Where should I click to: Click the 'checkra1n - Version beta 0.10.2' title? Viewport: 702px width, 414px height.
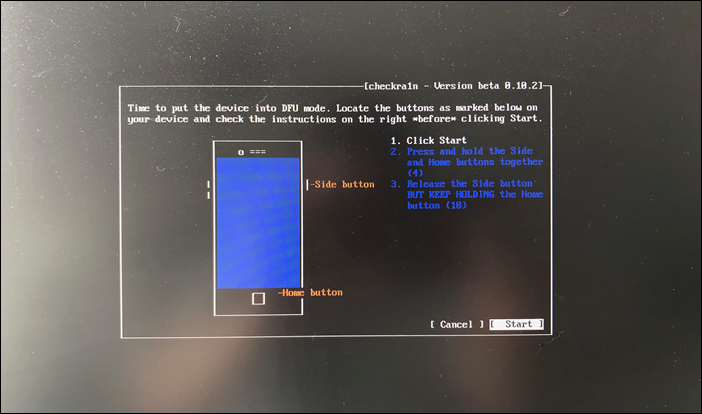(x=453, y=86)
